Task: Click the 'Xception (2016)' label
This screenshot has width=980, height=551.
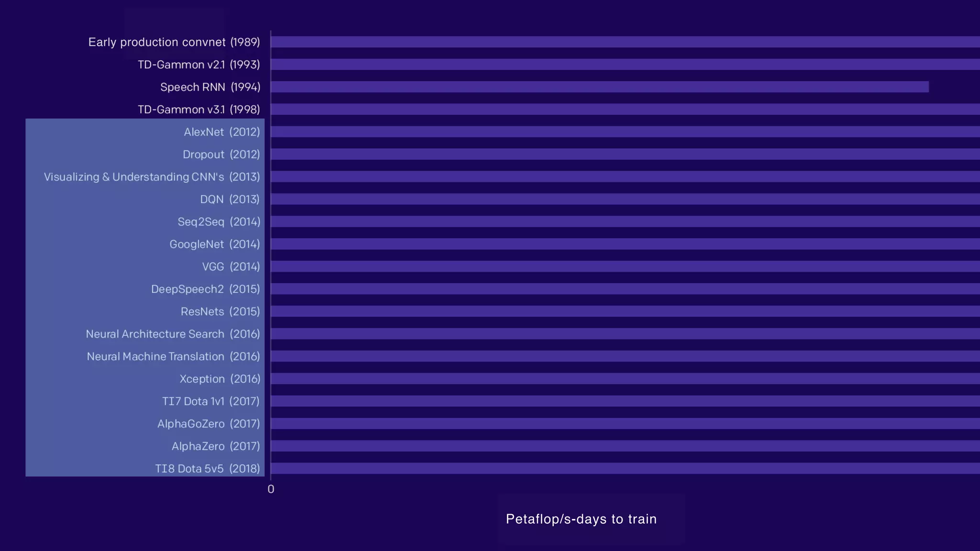Action: pyautogui.click(x=220, y=379)
